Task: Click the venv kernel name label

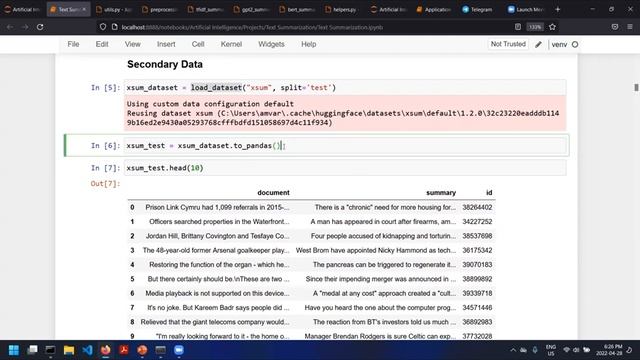Action: click(559, 44)
